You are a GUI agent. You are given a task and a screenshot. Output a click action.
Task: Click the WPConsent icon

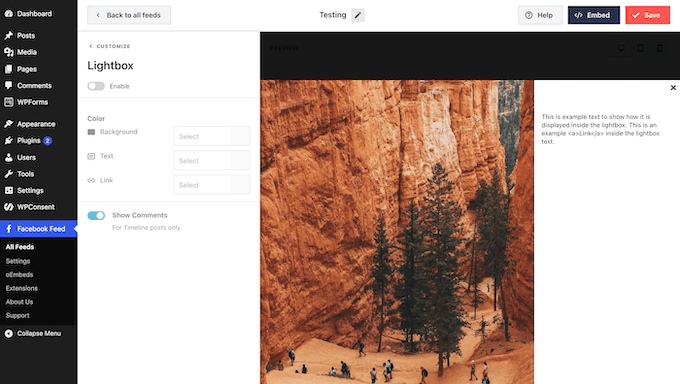9,207
